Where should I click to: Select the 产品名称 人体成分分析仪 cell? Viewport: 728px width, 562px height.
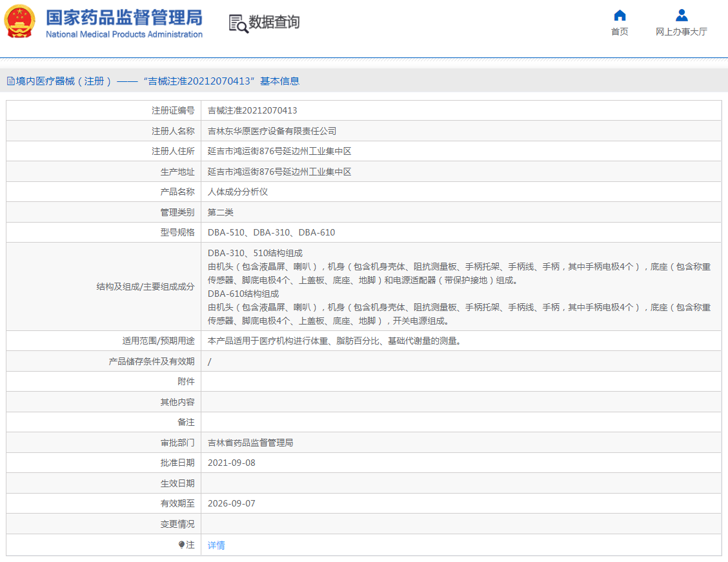238,192
